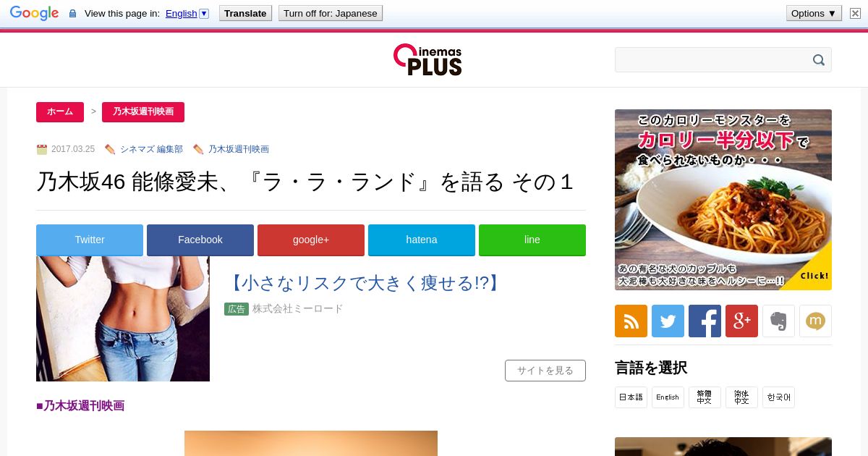This screenshot has width=868, height=456.
Task: Click pencil icon before 乃木坂週刊映画 tag
Action: click(198, 149)
